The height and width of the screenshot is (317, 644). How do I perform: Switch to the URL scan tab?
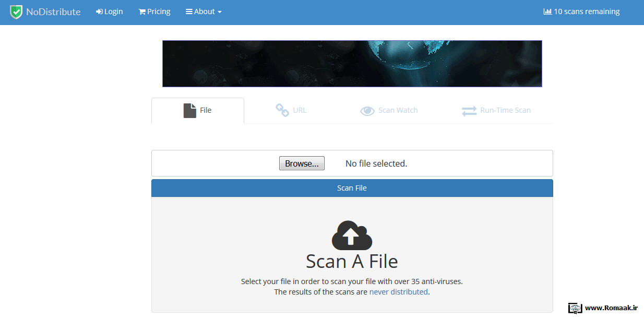[x=291, y=110]
